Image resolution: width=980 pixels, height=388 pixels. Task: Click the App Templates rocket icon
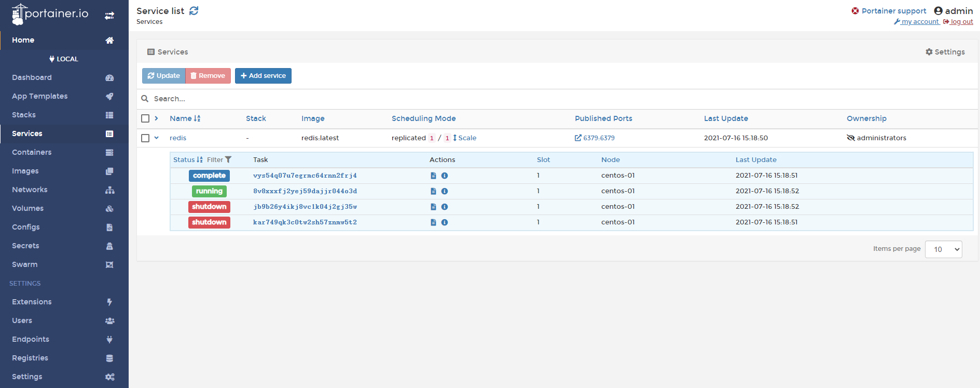point(109,96)
